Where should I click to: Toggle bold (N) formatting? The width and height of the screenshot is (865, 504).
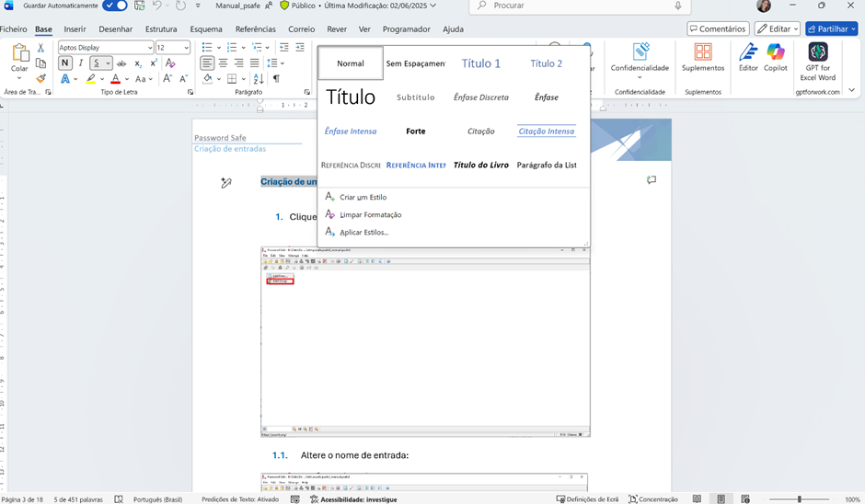tap(65, 63)
